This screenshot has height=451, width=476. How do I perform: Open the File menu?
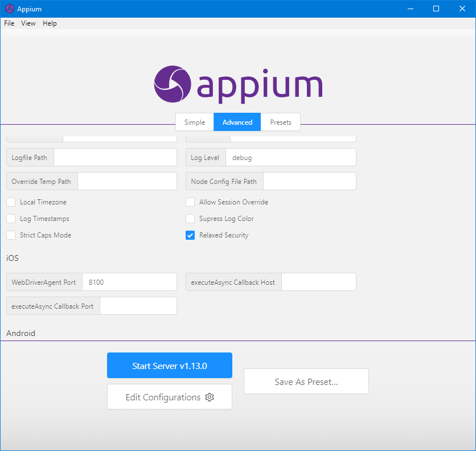point(9,23)
